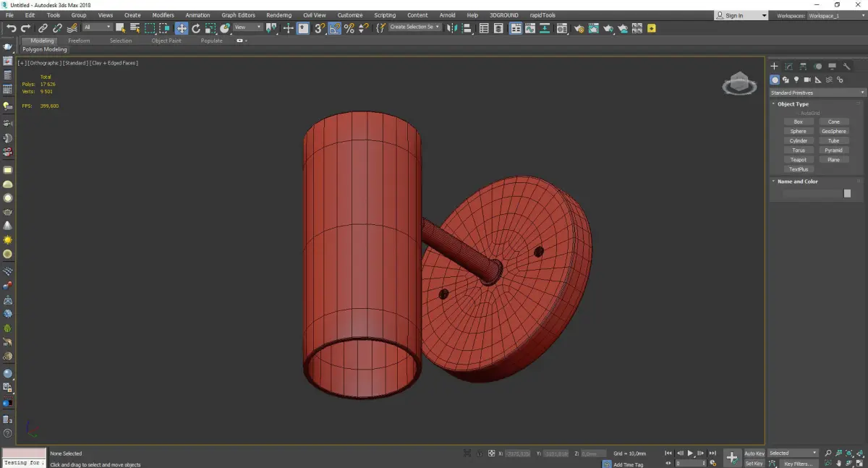Collapse the Object Type rollout
Image resolution: width=868 pixels, height=468 pixels.
[x=793, y=104]
